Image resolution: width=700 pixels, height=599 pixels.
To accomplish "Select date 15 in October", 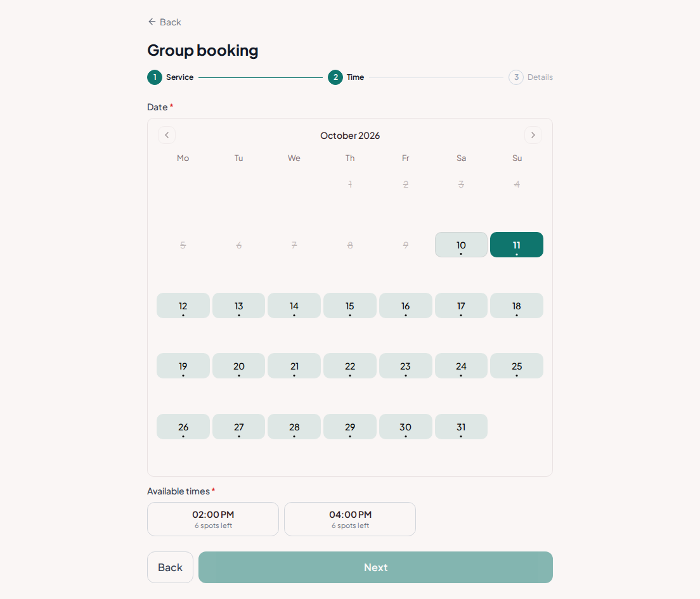I will [350, 306].
